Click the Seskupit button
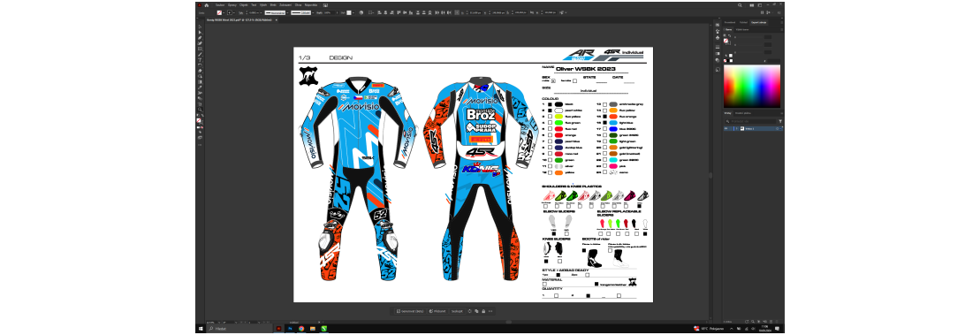This screenshot has height=335, width=980. pos(457,311)
